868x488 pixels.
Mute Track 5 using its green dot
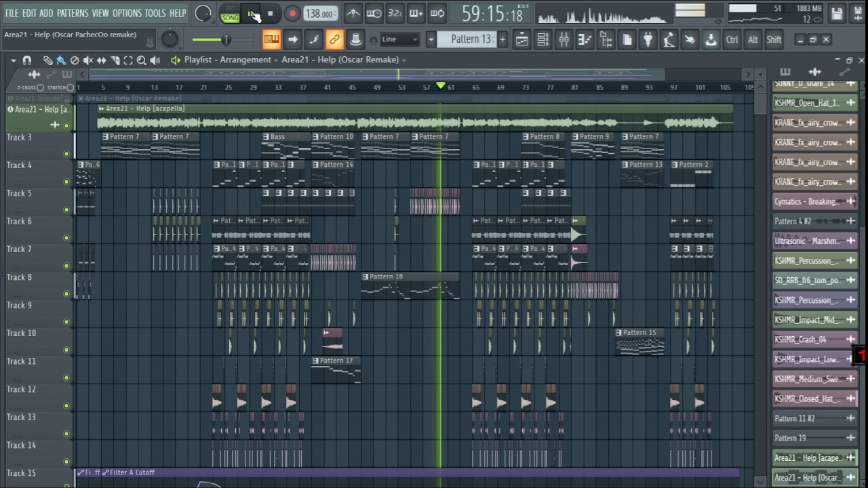66,209
